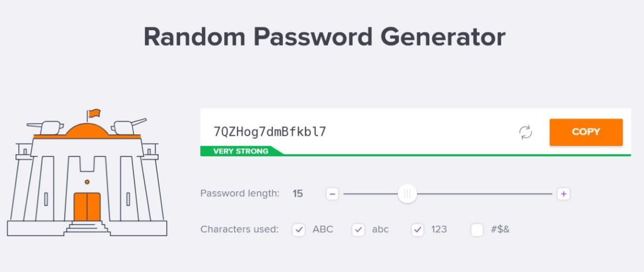The height and width of the screenshot is (272, 644).
Task: Click the password length value 15
Action: pyautogui.click(x=298, y=193)
